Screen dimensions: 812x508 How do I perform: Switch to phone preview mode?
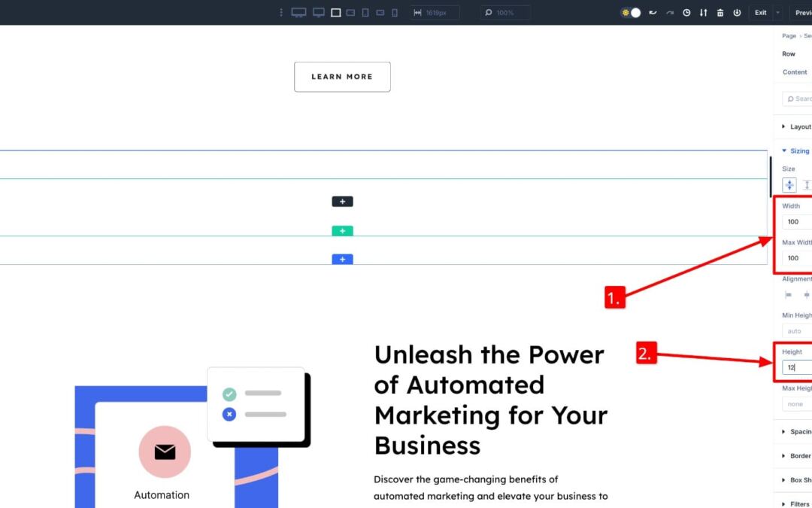coord(394,12)
